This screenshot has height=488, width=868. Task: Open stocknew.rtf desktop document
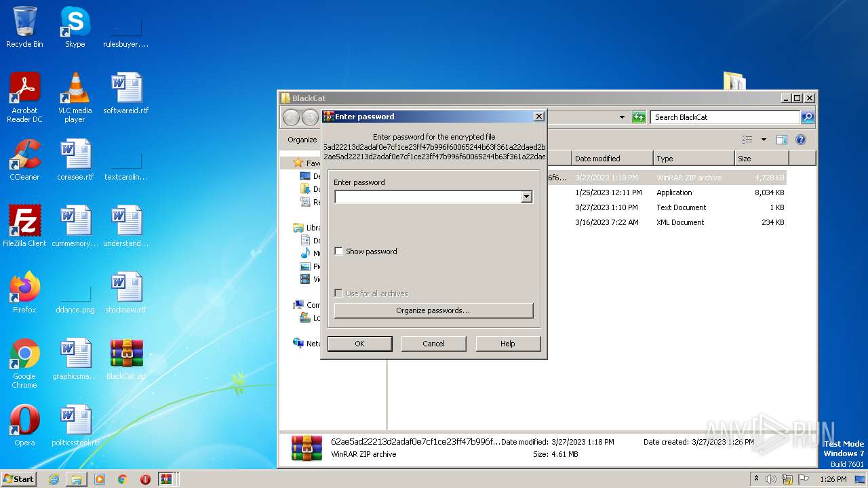pos(126,293)
